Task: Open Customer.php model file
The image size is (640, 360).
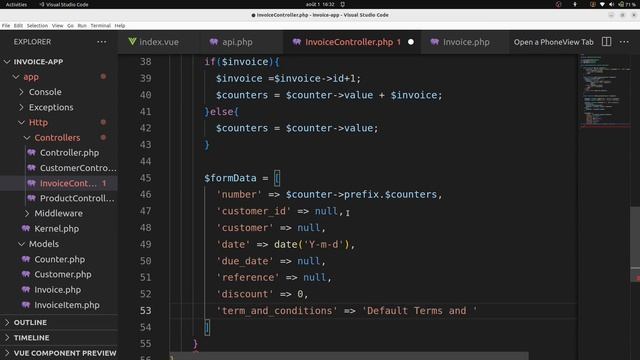Action: [x=63, y=274]
